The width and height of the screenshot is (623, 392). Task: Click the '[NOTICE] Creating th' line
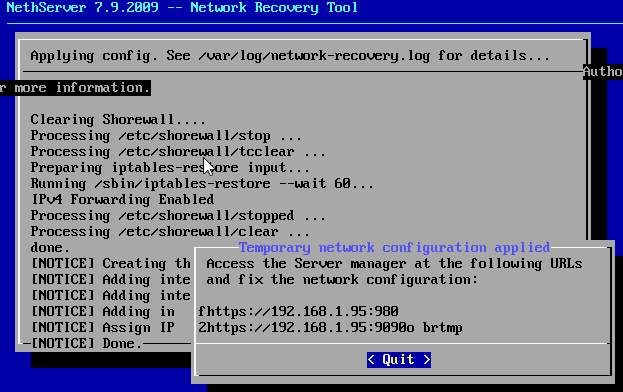point(110,264)
